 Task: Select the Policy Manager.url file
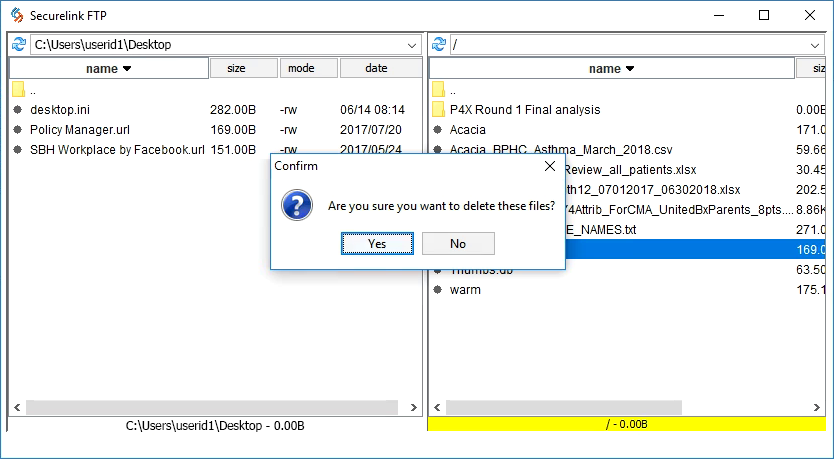point(80,129)
